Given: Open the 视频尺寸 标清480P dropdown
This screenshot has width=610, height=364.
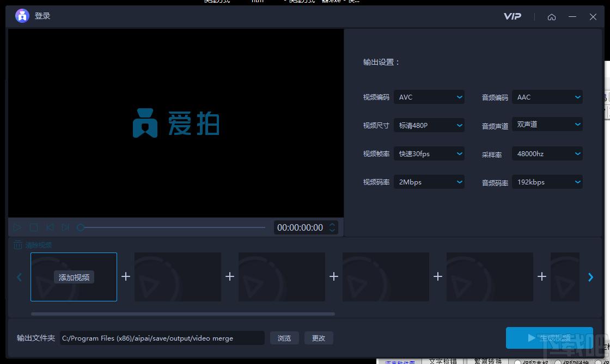Looking at the screenshot, I should coord(429,126).
